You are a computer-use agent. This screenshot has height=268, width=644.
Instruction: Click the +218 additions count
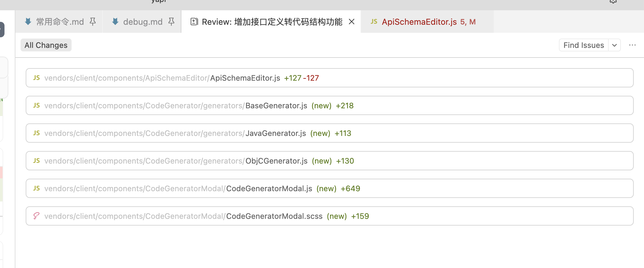click(345, 106)
